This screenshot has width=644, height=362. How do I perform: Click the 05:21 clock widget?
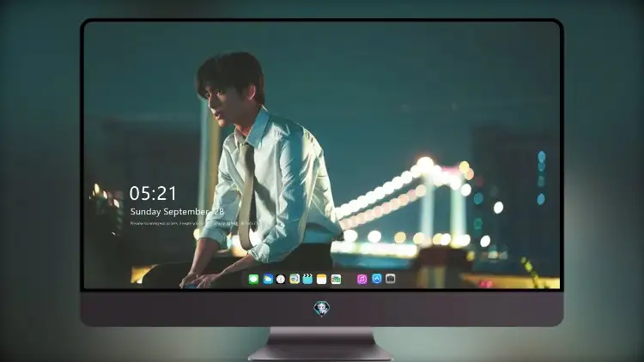[153, 193]
